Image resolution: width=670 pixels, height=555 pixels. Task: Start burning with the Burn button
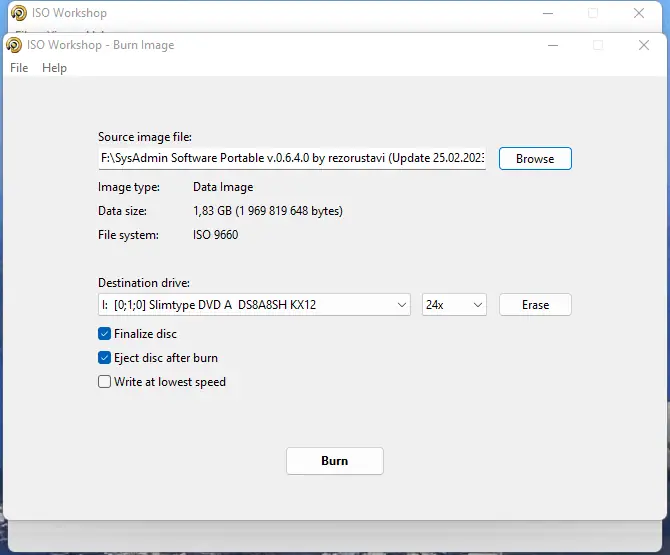pos(335,461)
